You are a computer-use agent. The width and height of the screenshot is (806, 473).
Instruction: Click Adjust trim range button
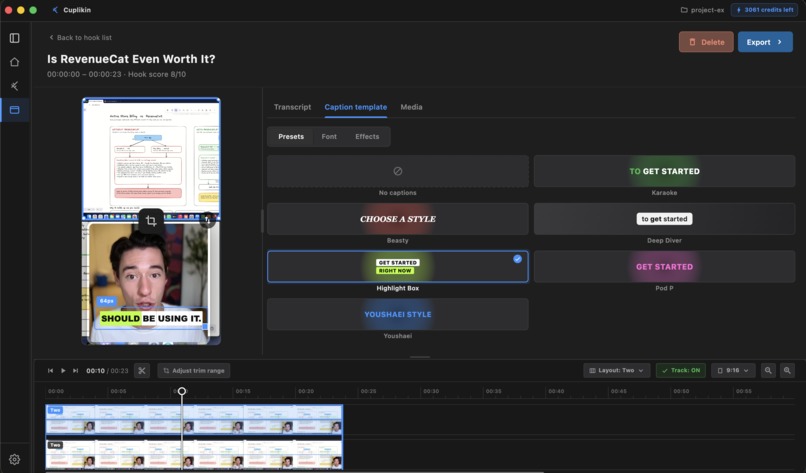(194, 371)
